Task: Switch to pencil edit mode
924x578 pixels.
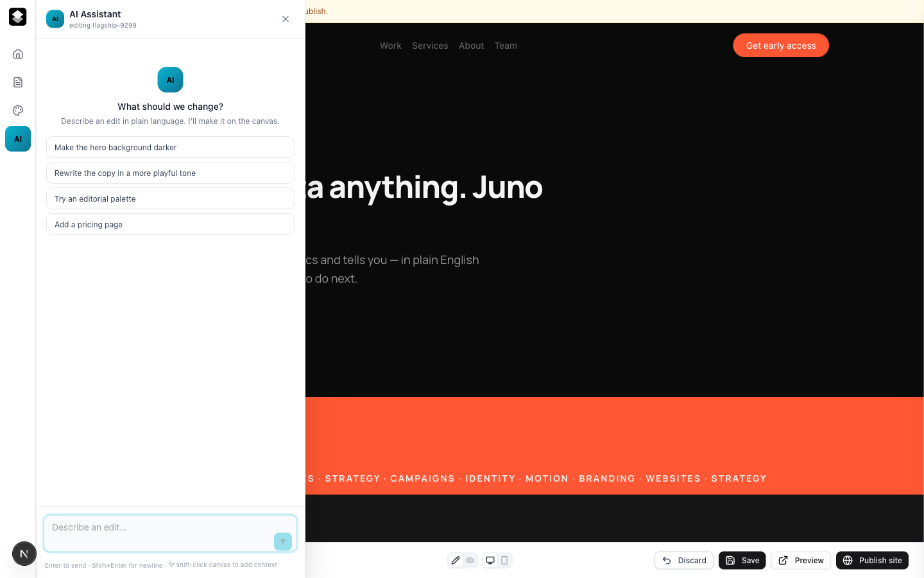Action: click(456, 560)
